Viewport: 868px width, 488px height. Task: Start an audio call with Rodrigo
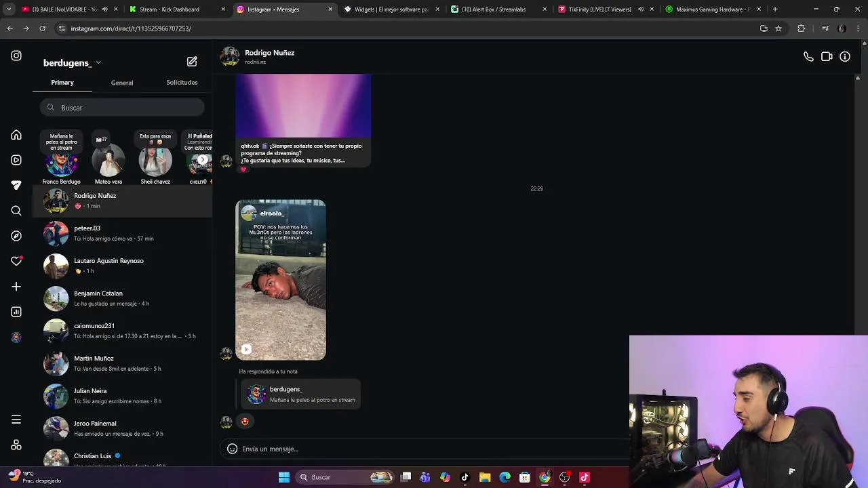pyautogui.click(x=808, y=57)
